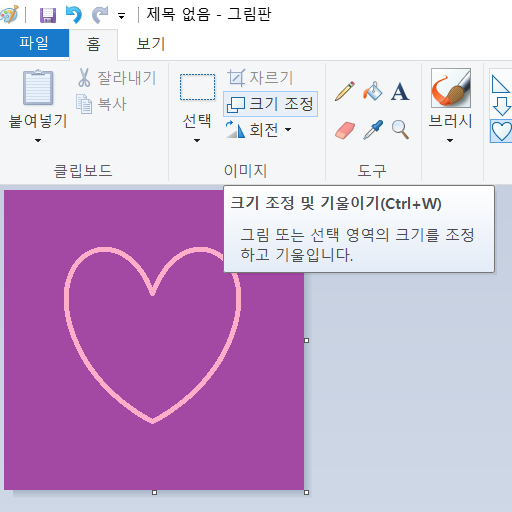The width and height of the screenshot is (512, 512).
Task: Click the canvas bottom-right corner resize handle
Action: pos(306,492)
